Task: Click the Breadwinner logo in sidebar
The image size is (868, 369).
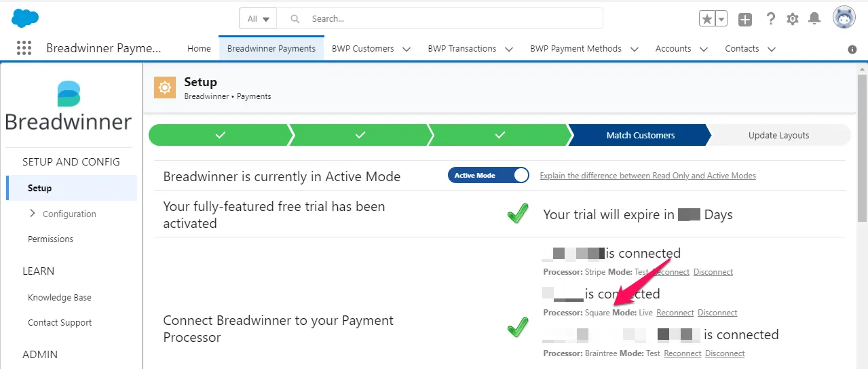Action: (x=69, y=106)
